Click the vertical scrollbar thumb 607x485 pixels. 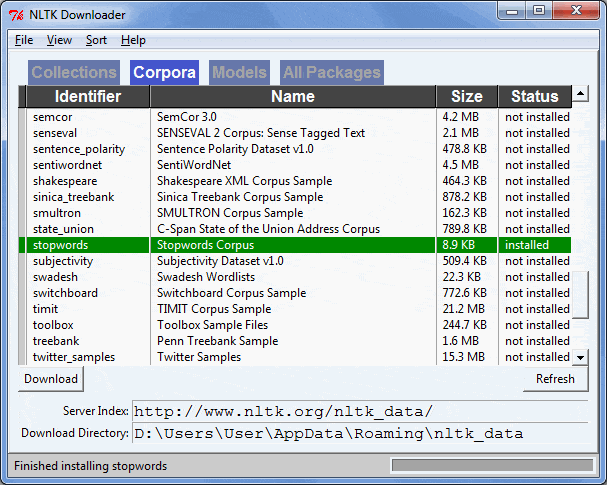point(580,295)
